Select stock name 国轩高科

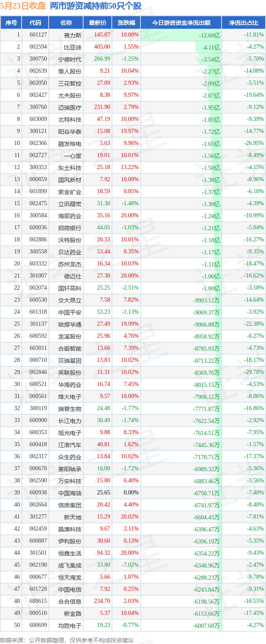tap(70, 288)
